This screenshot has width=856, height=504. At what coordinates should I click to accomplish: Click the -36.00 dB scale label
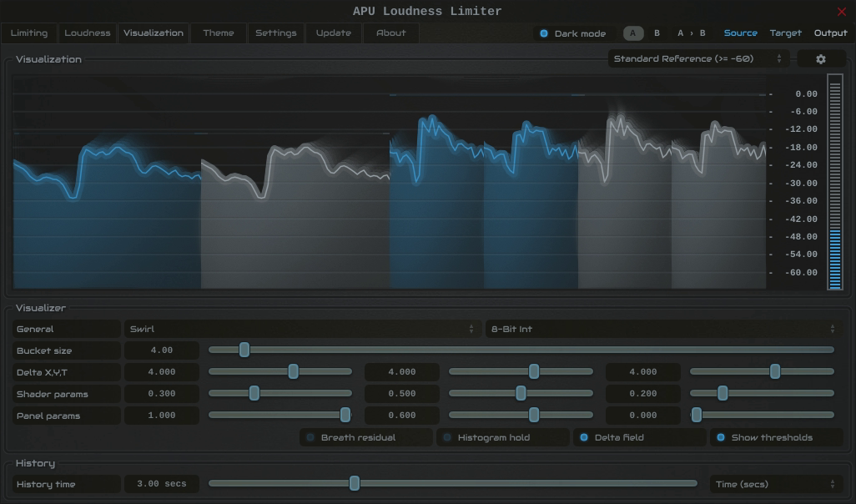[x=801, y=201]
